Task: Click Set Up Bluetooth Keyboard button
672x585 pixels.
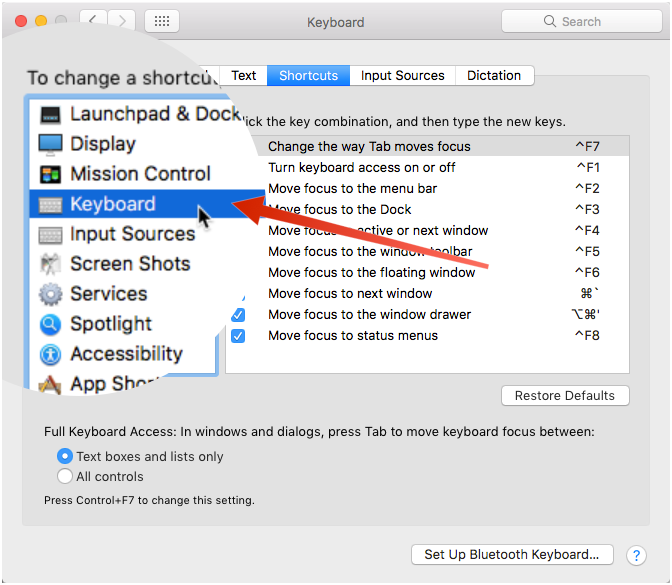Action: click(x=511, y=555)
